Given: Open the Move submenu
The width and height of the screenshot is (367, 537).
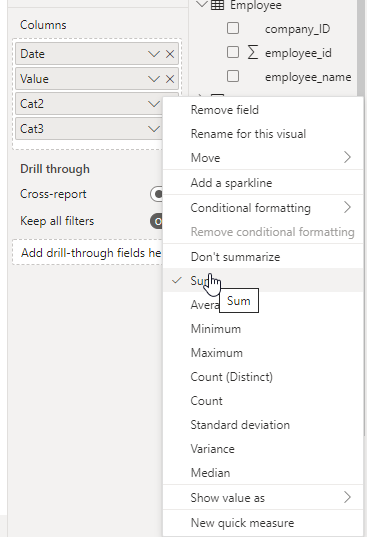Looking at the screenshot, I should point(263,158).
